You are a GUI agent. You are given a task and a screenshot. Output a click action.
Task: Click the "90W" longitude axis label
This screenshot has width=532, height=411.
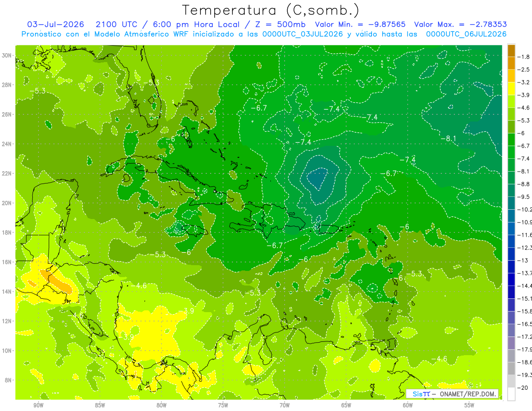38,406
